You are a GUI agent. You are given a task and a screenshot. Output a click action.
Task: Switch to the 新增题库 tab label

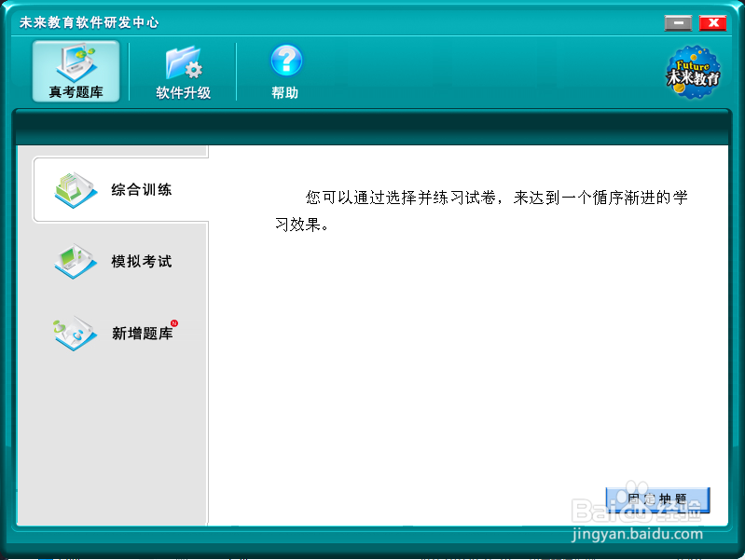point(142,334)
